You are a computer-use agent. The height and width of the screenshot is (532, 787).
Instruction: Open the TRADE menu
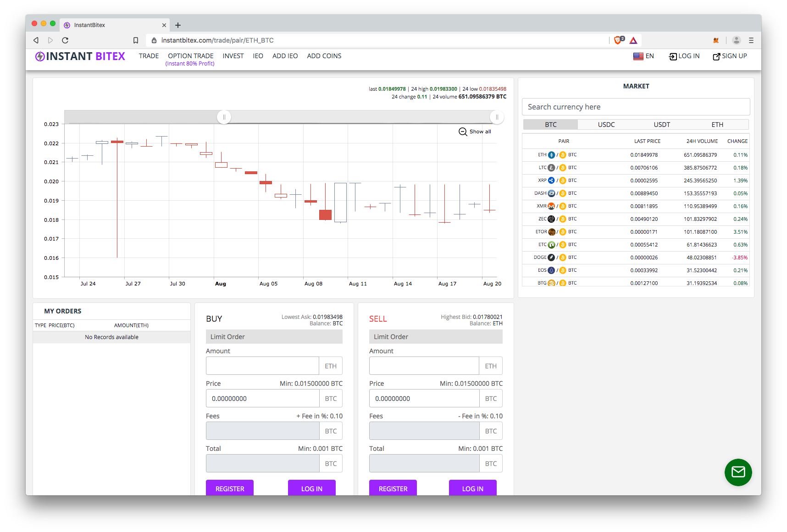tap(149, 56)
